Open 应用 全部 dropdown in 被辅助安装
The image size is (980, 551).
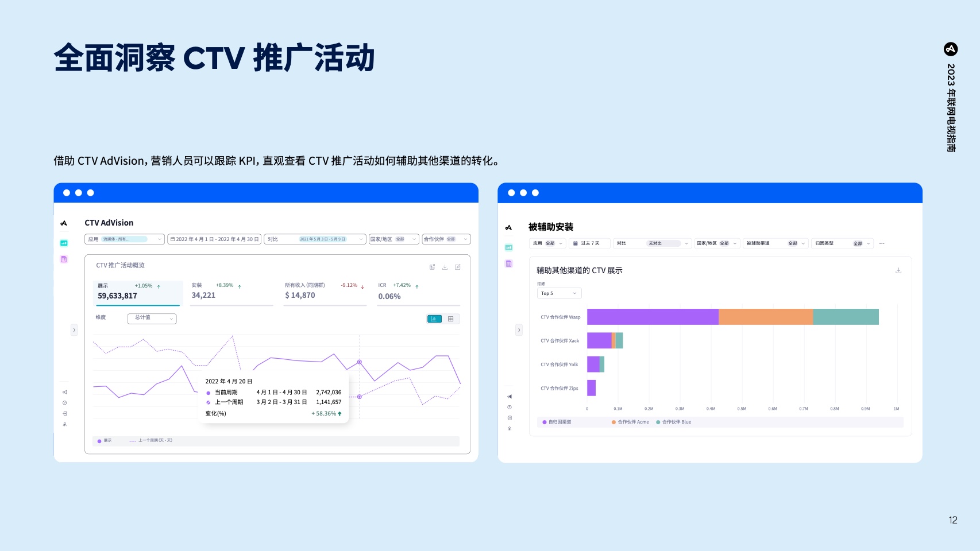click(x=548, y=243)
